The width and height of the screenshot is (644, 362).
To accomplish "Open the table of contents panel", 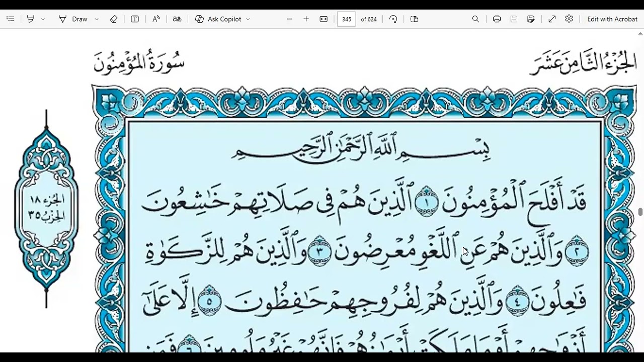I will 11,19.
